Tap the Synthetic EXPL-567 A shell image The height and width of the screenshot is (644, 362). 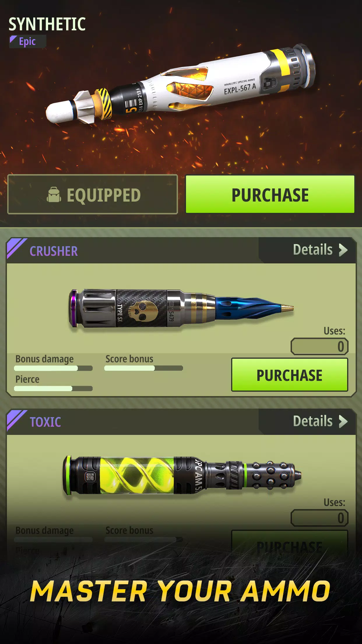(180, 84)
